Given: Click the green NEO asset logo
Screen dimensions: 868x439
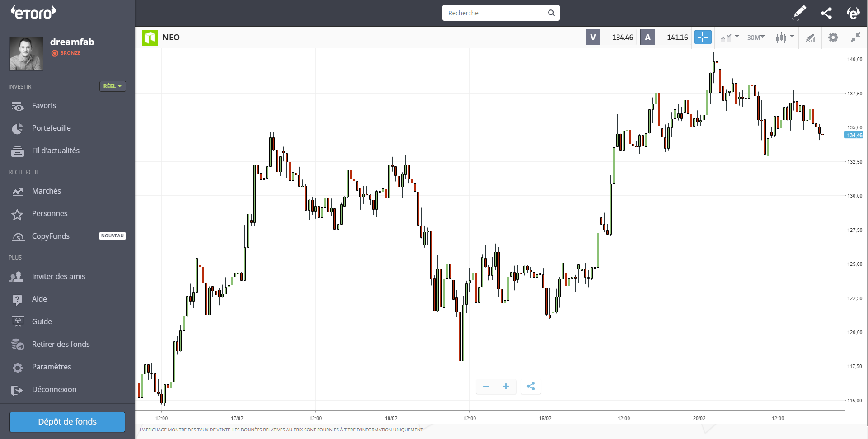Looking at the screenshot, I should pyautogui.click(x=150, y=38).
